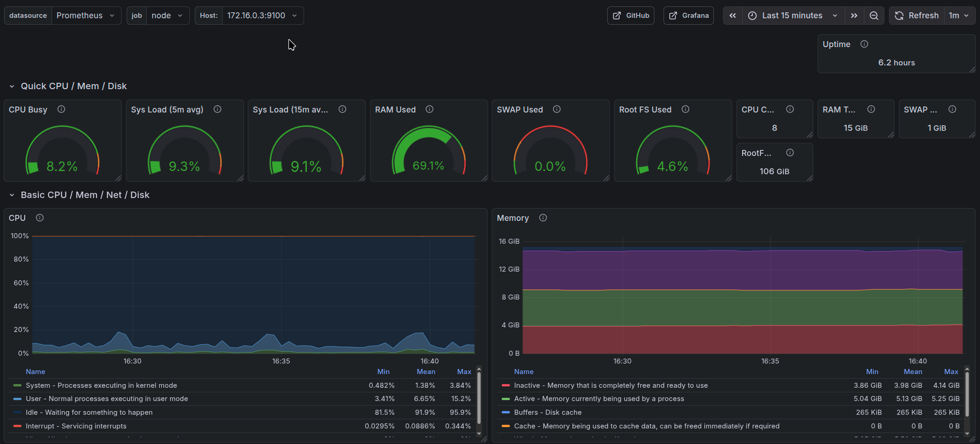Click info icon next to CPU Busy

(61, 109)
